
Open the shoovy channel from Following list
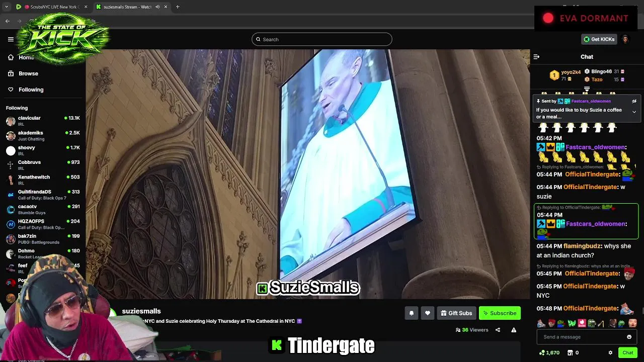tap(43, 150)
